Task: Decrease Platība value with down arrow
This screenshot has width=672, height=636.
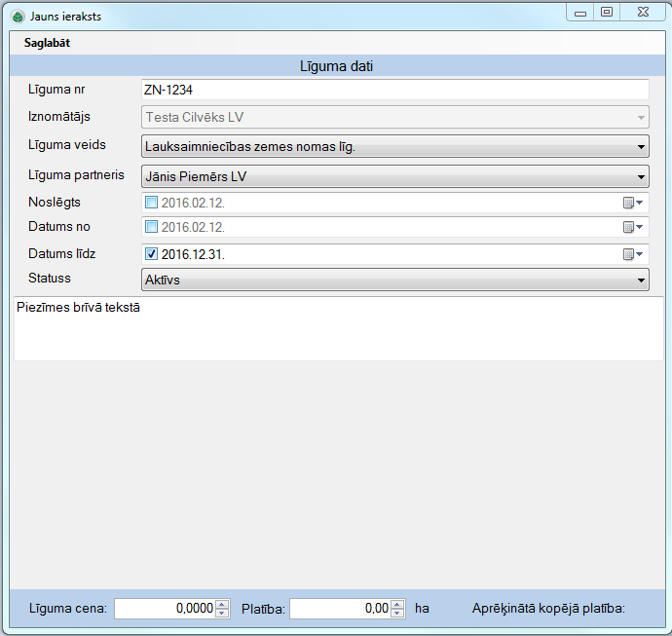Action: (x=397, y=614)
